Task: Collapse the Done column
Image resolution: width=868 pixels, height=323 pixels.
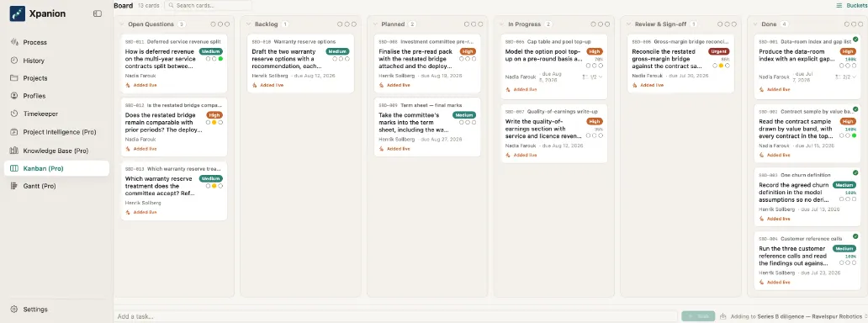Action: [x=755, y=24]
